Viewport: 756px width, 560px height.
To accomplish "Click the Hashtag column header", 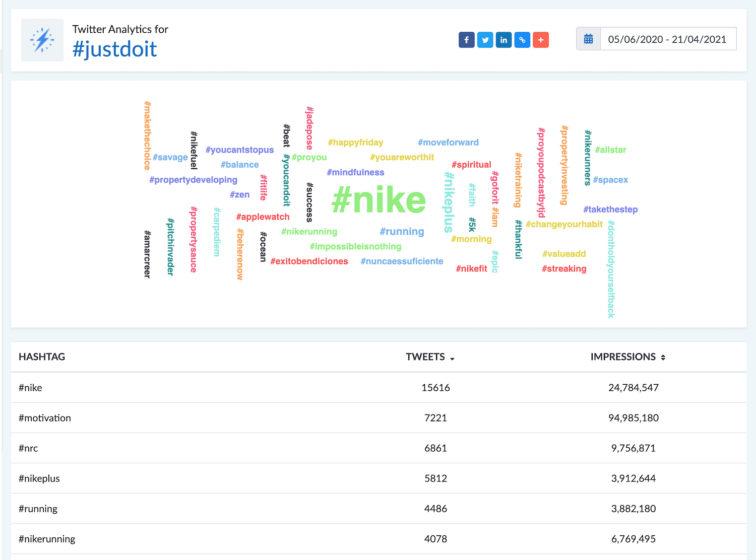I will (42, 357).
